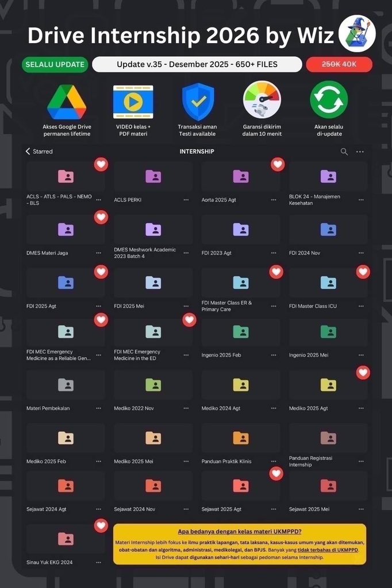Open the Panduan Praktik Klinis folder
Viewport: 392px width, 588px height.
241,445
